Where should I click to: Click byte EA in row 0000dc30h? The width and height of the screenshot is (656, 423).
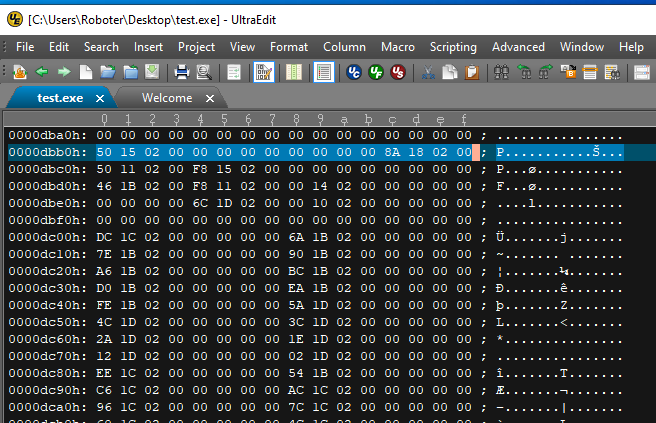click(x=296, y=288)
